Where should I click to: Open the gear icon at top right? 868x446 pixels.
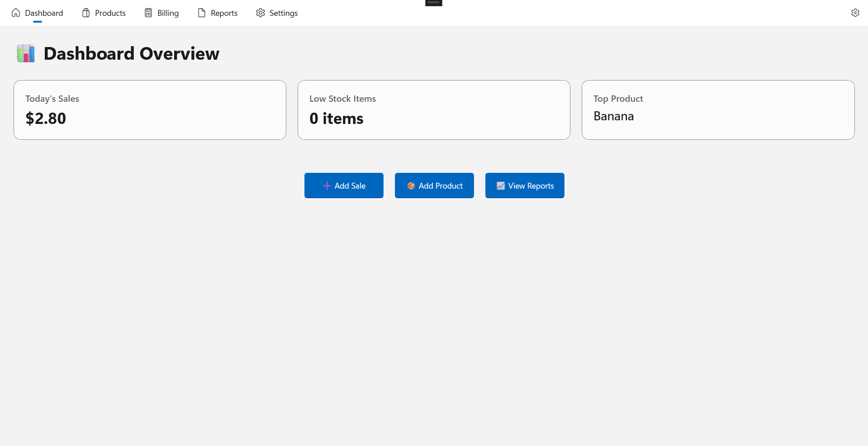(855, 13)
